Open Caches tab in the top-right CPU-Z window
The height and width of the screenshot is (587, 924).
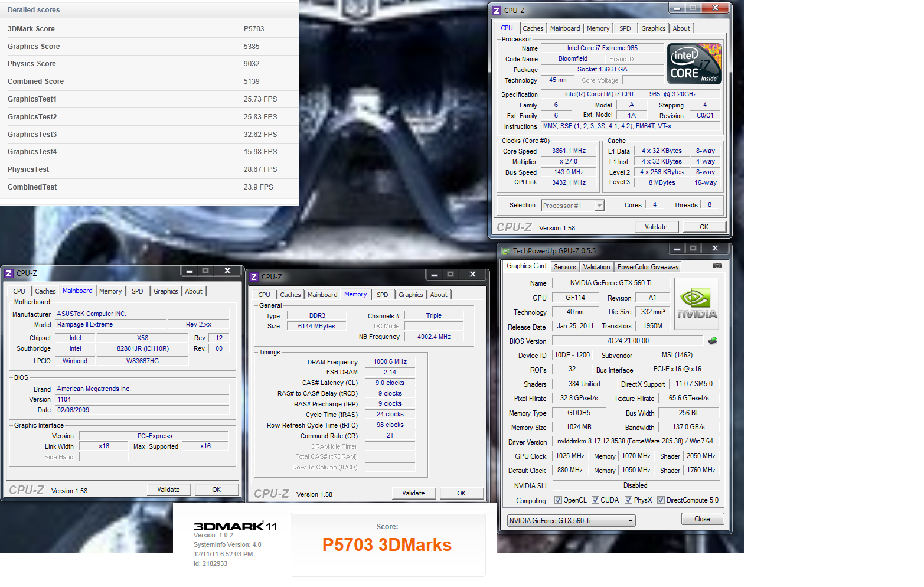pos(533,28)
